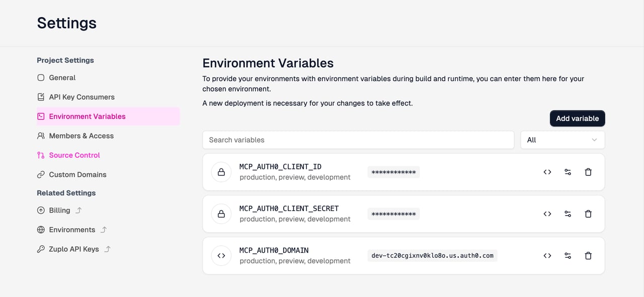This screenshot has height=297, width=644.
Task: Delete MCP_AUTH0_CLIENT_SECRET with trash icon
Action: [x=588, y=214]
